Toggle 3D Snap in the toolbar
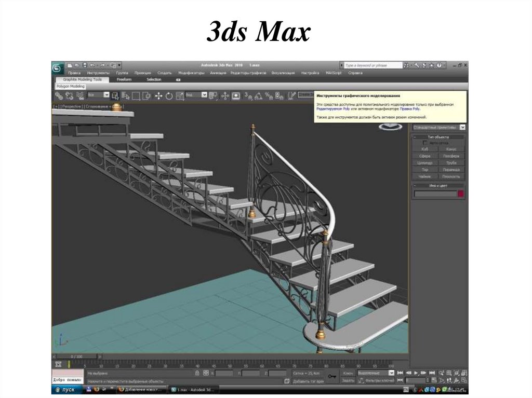532x398 pixels. [x=247, y=97]
